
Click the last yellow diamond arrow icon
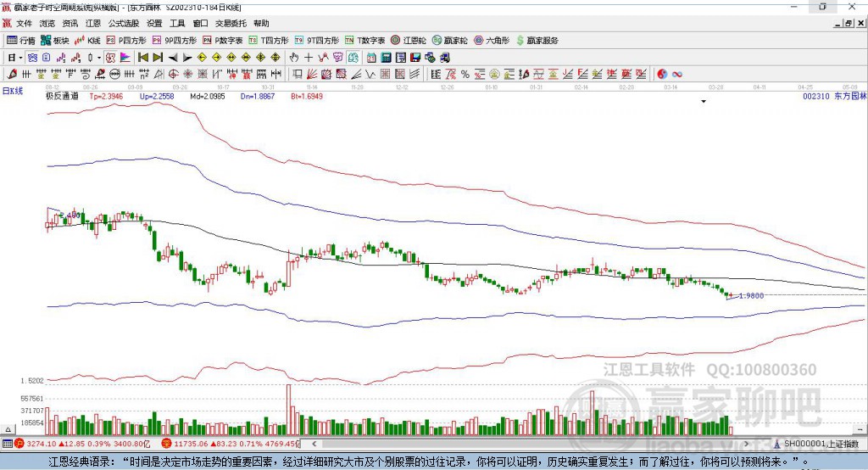275,58
